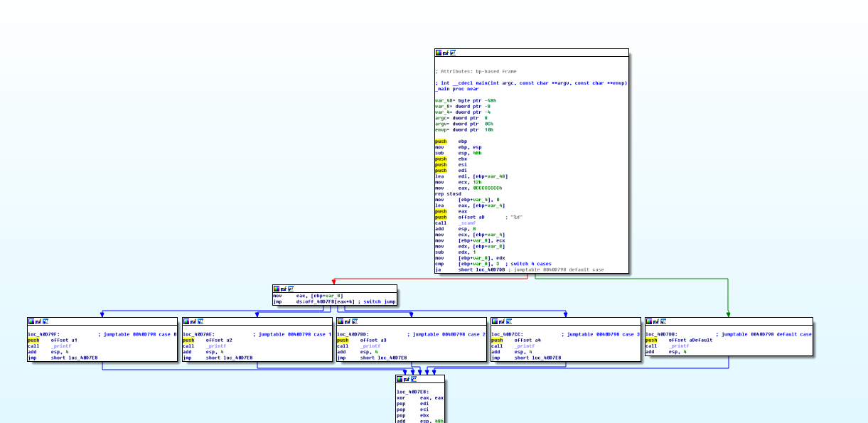Click the pencil icon on the case 1 node
Image resolution: width=868 pixels, height=423 pixels.
pyautogui.click(x=193, y=321)
